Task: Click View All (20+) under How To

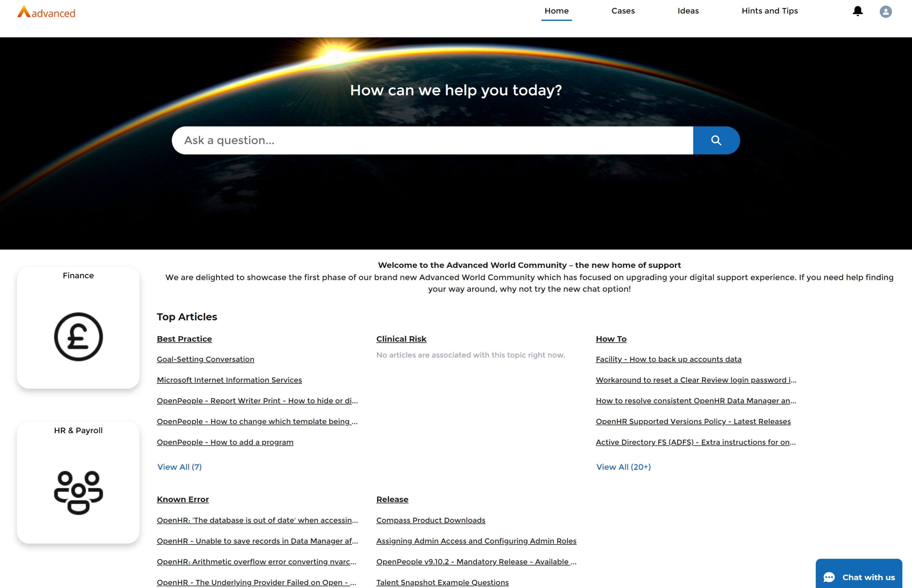Action: pyautogui.click(x=623, y=467)
